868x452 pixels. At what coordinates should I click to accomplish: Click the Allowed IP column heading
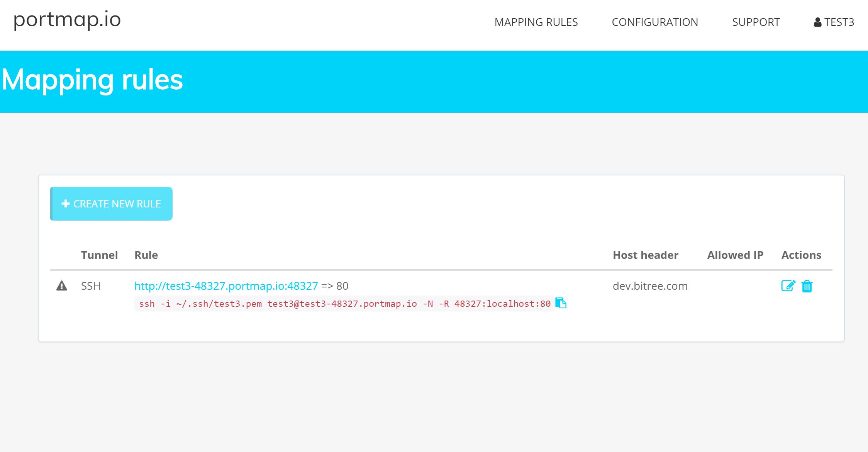[x=735, y=255]
